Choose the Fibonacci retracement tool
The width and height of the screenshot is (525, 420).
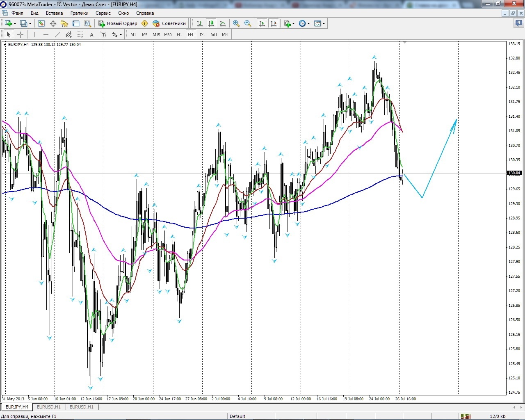[80, 35]
